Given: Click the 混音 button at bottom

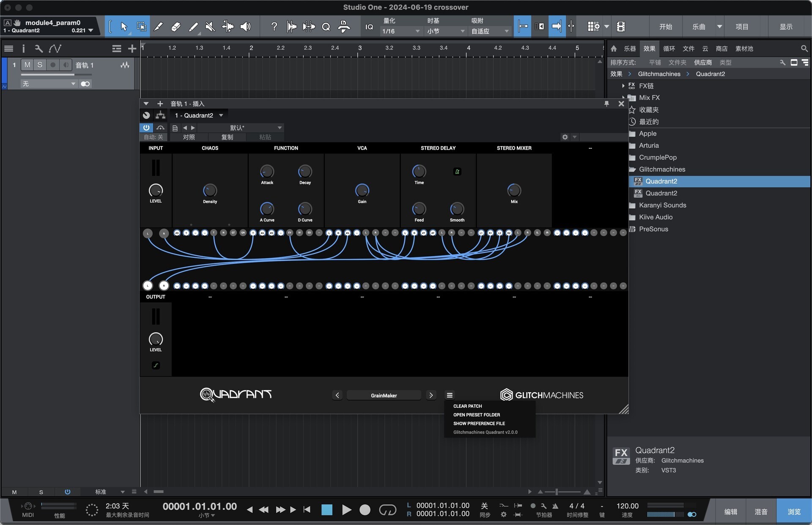Looking at the screenshot, I should pos(761,511).
